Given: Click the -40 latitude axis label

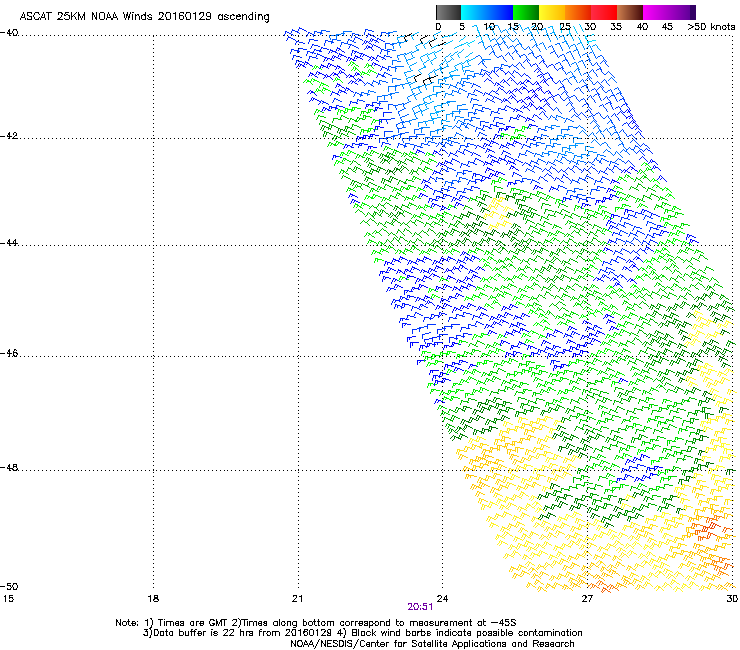Looking at the screenshot, I should 9,33.
